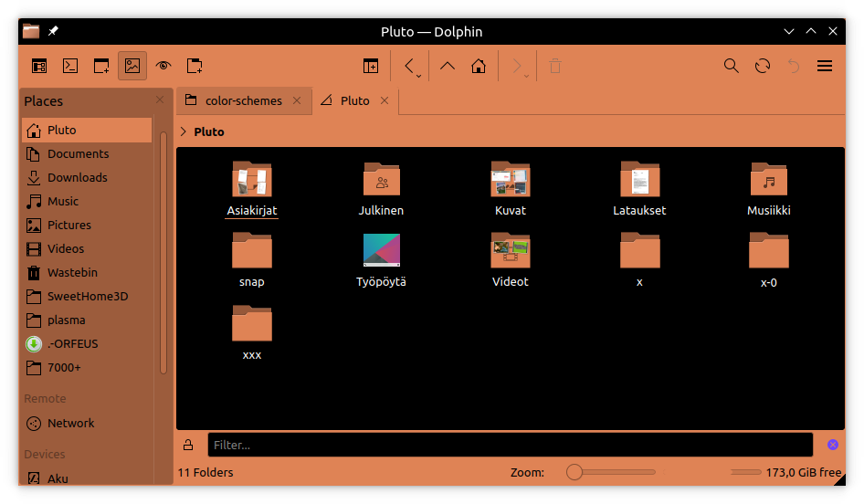
Task: Open Downloads in Places
Action: tap(87, 177)
